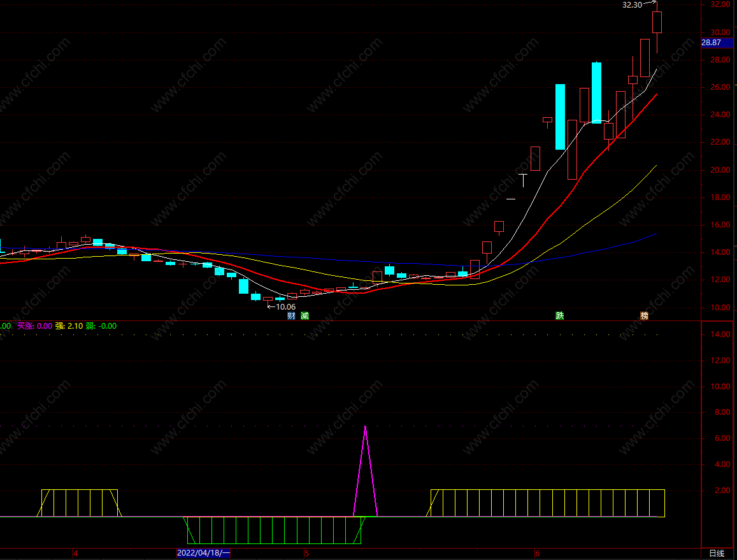Select the 8.00 indicator axis label

click(x=722, y=412)
